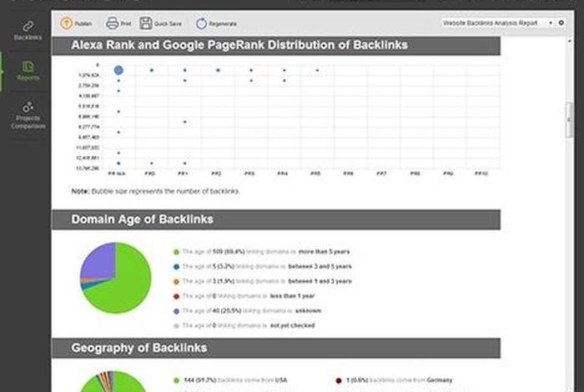Screen dimensions: 584x392
Task: Click the Domain Age of Backlinks heading
Action: pyautogui.click(x=143, y=219)
